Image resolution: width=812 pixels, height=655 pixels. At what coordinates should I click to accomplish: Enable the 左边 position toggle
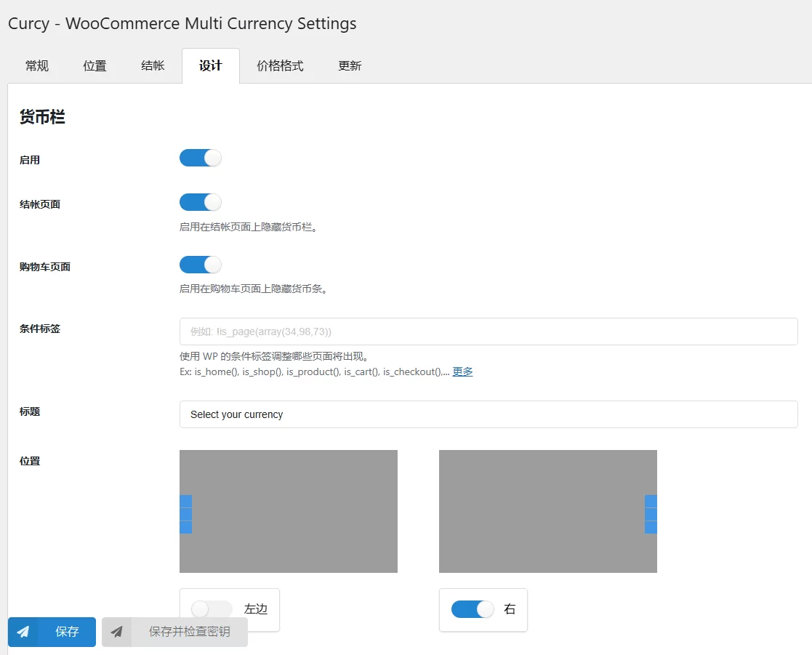tap(212, 609)
